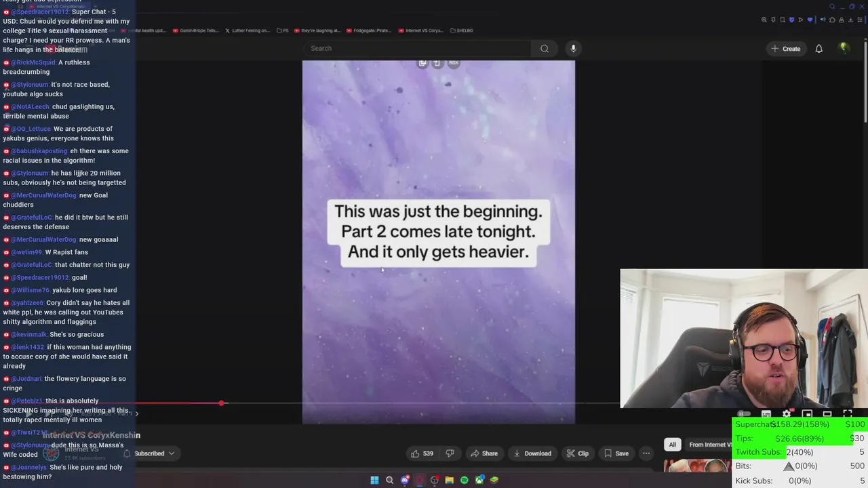Screen dimensions: 868x488
Task: Create a Clip of the video
Action: coord(578,453)
